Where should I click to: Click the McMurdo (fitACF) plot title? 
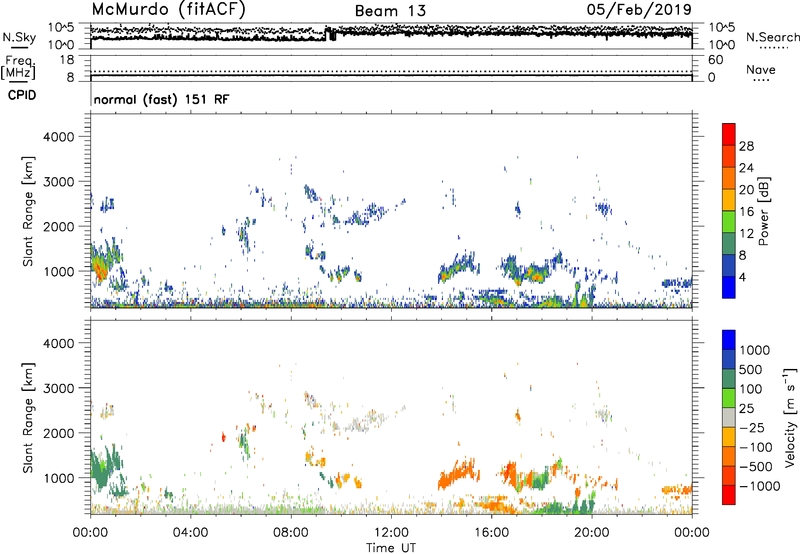click(168, 10)
